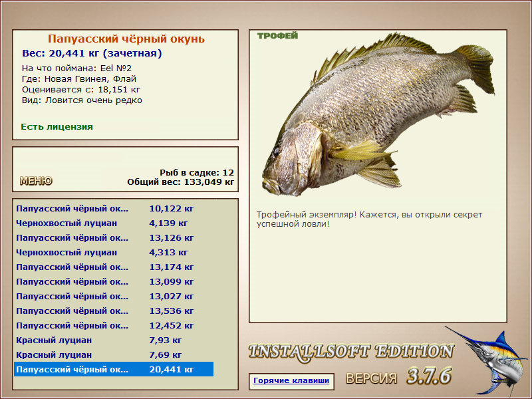Image resolution: width=532 pixels, height=399 pixels.
Task: Click the Есть лицензия text
Action: (x=57, y=127)
